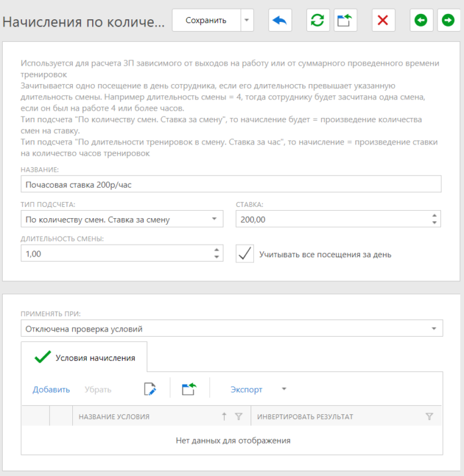This screenshot has height=476, width=464.
Task: Click top toolbar open-in-new-window icon
Action: [345, 21]
